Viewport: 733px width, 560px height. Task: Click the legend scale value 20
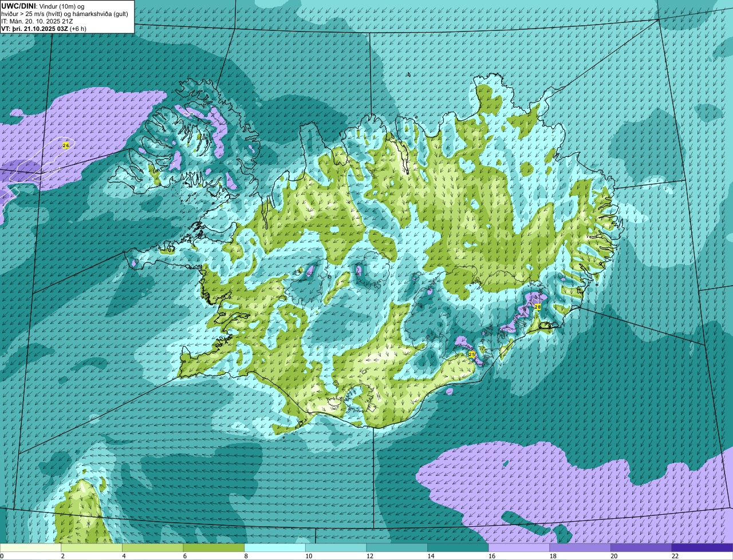[613, 556]
